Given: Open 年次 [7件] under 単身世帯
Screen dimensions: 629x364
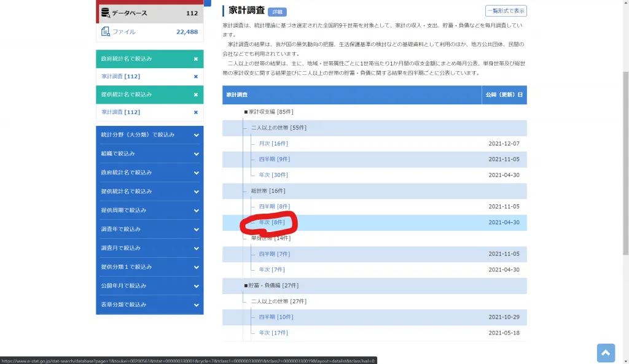Looking at the screenshot, I should pyautogui.click(x=272, y=270).
